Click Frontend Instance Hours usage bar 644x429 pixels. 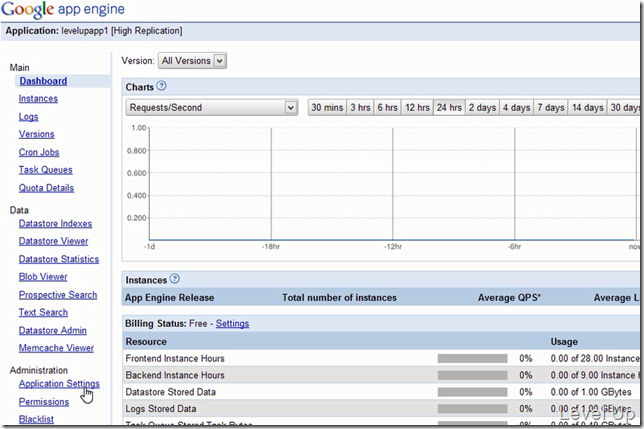click(x=472, y=358)
